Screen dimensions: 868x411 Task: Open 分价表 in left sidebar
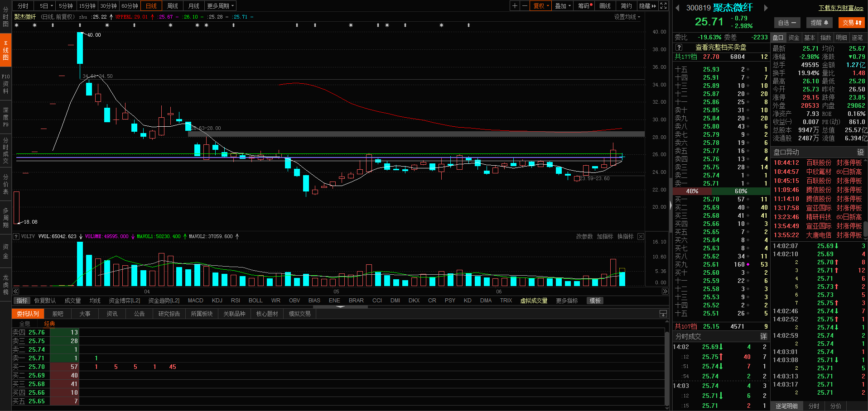tap(5, 184)
